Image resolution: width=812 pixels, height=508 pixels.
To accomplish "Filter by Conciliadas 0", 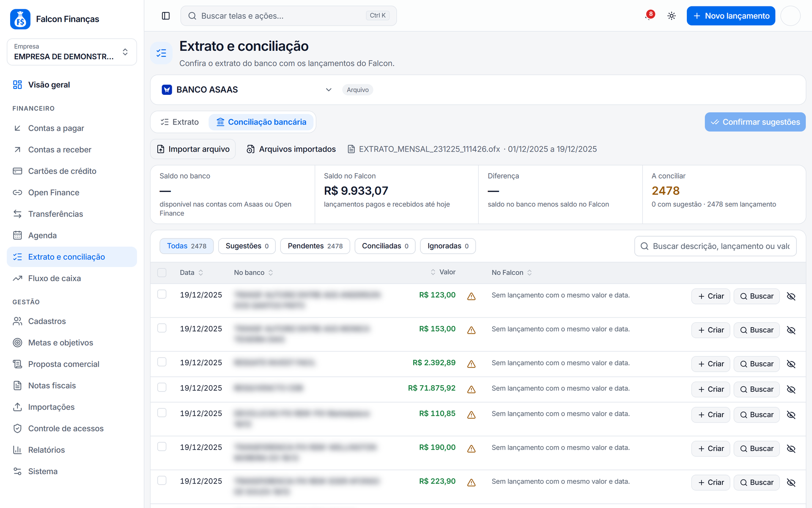I will [385, 246].
